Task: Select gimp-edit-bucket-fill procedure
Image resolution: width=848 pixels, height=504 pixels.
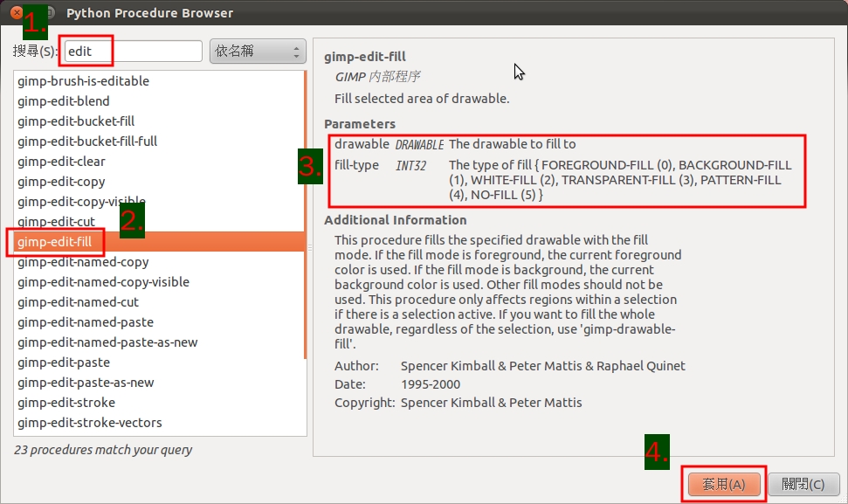Action: pyautogui.click(x=159, y=121)
